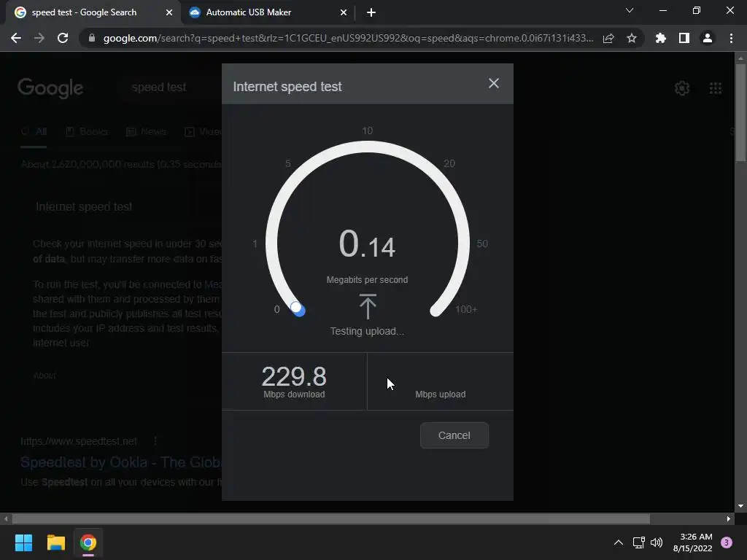
Task: View site info via the lock icon
Action: click(x=92, y=38)
